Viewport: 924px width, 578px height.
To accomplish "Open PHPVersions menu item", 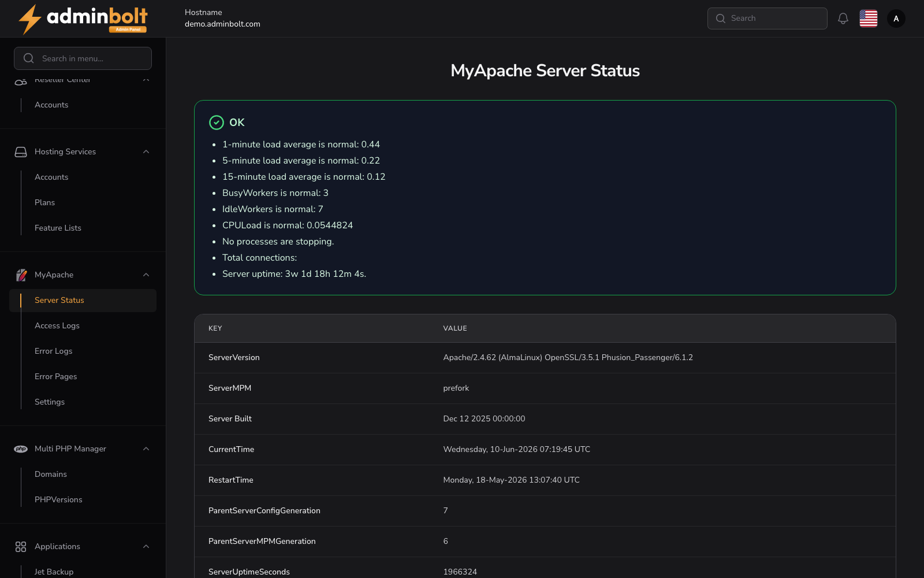I will pos(58,500).
